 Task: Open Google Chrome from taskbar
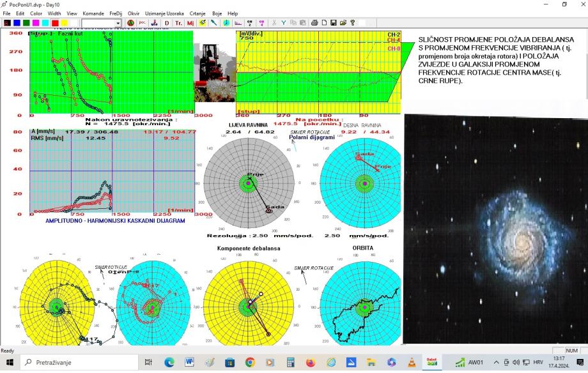pyautogui.click(x=250, y=363)
